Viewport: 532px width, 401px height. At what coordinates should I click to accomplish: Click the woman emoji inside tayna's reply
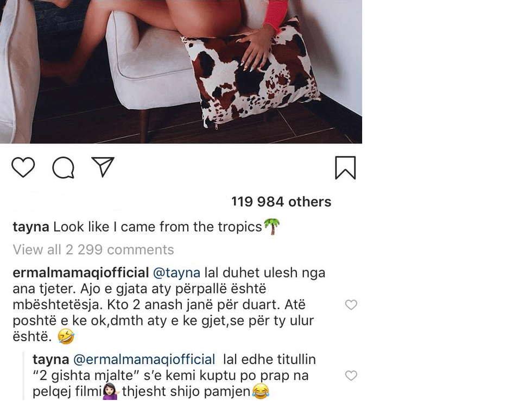pyautogui.click(x=110, y=391)
